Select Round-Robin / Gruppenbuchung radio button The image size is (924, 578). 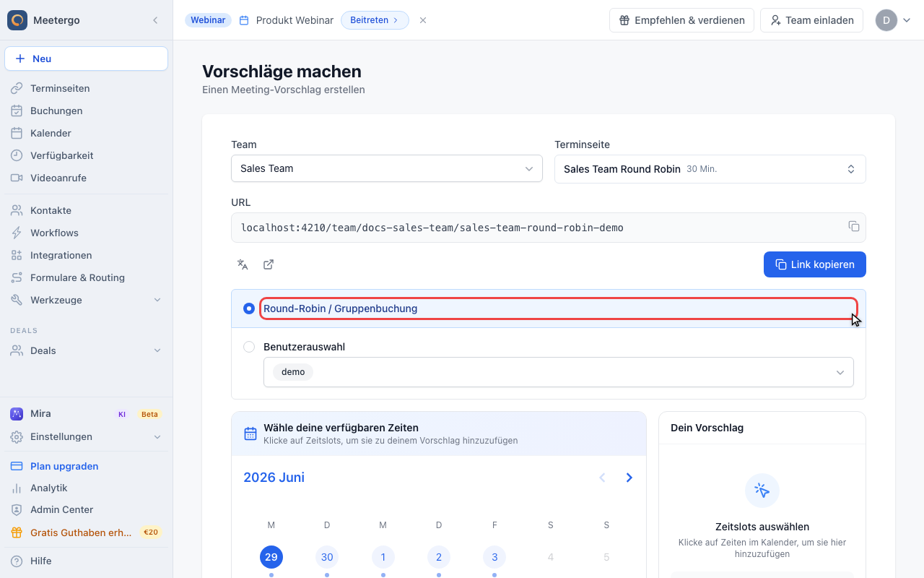pyautogui.click(x=249, y=309)
